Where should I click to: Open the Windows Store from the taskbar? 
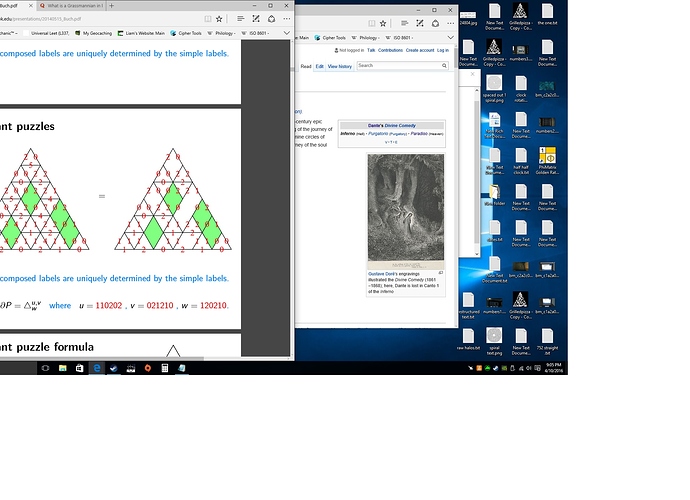coord(79,368)
